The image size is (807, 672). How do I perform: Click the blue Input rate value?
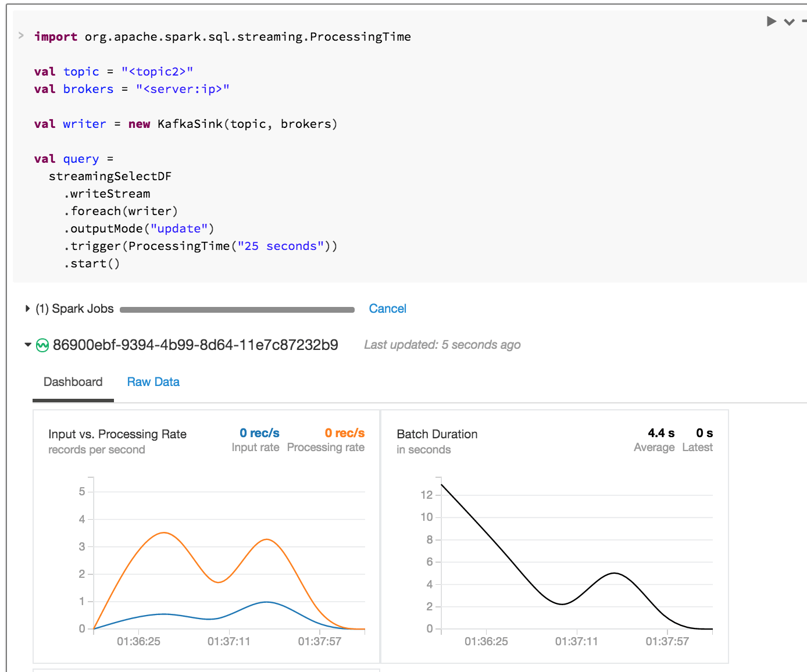259,433
